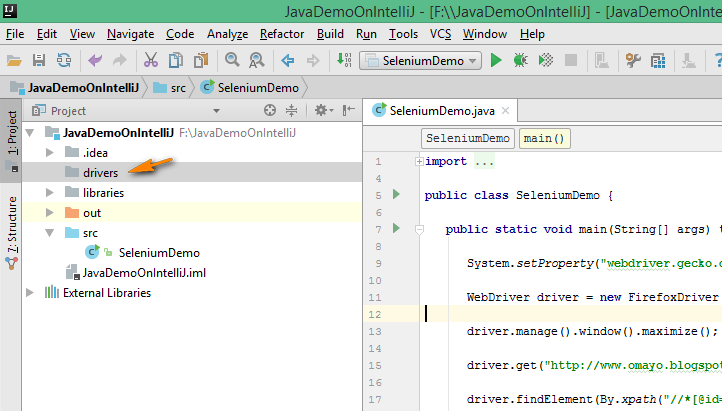This screenshot has height=411, width=722.
Task: Start debugging with the bug icon
Action: (521, 60)
